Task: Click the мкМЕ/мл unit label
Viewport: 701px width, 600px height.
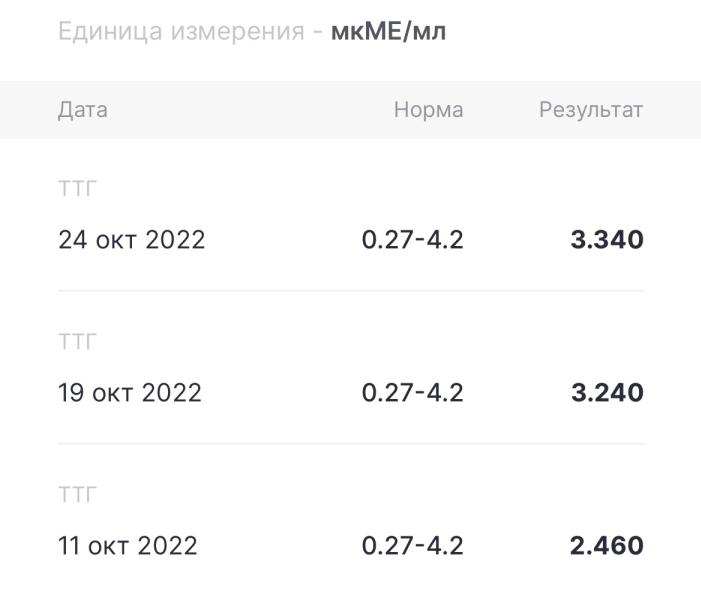Action: click(x=388, y=31)
